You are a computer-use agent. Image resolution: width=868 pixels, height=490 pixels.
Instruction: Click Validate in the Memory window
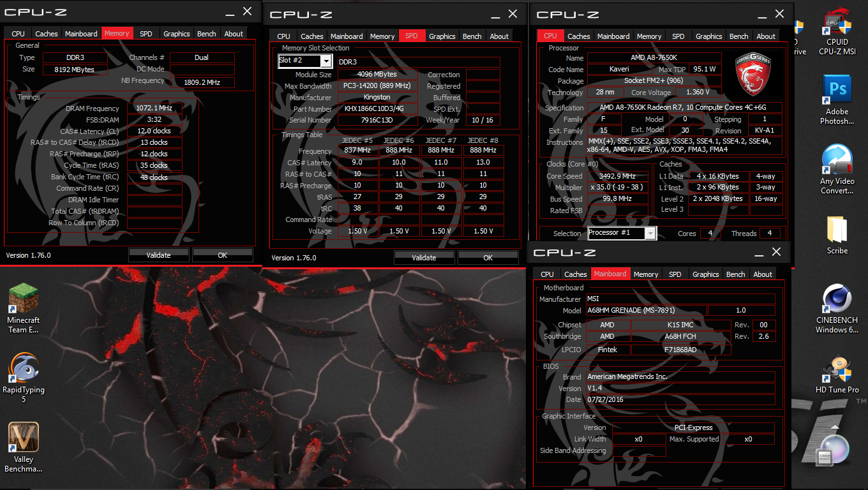158,255
